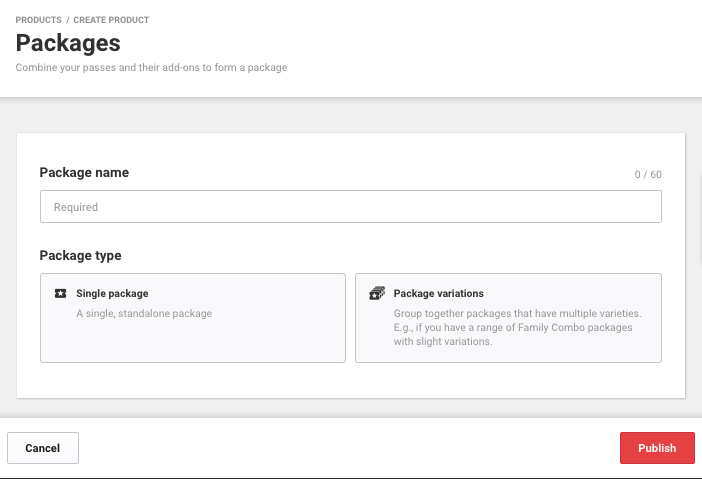Cancel package creation

tap(43, 448)
